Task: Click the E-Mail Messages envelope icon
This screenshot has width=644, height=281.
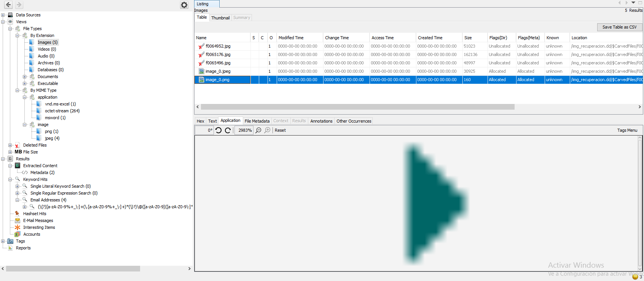Action: 18,220
